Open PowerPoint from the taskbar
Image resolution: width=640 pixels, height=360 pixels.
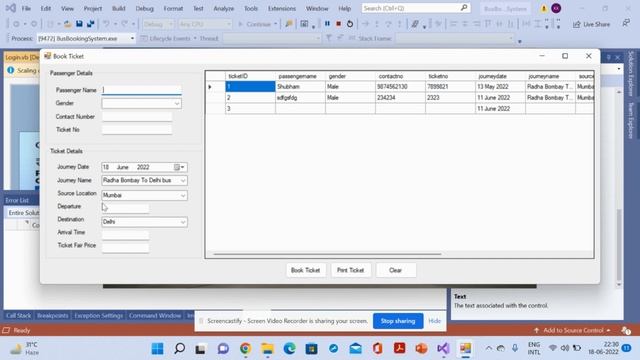[x=422, y=348]
